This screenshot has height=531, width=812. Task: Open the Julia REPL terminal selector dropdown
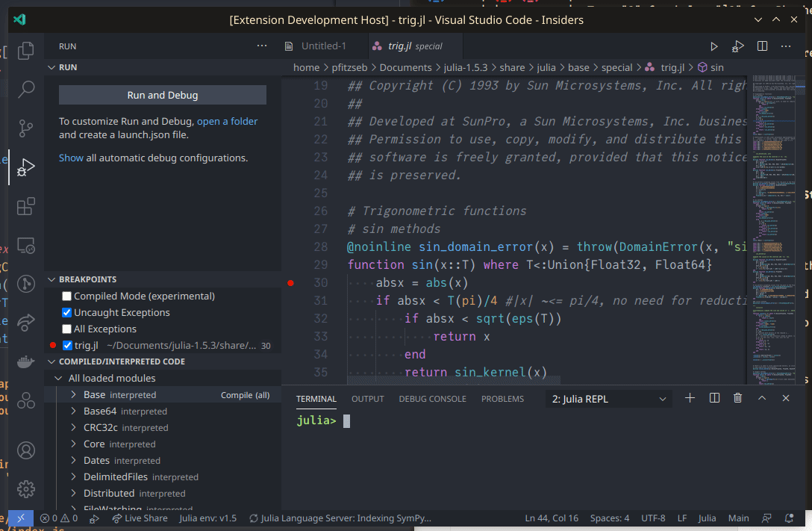tap(608, 399)
